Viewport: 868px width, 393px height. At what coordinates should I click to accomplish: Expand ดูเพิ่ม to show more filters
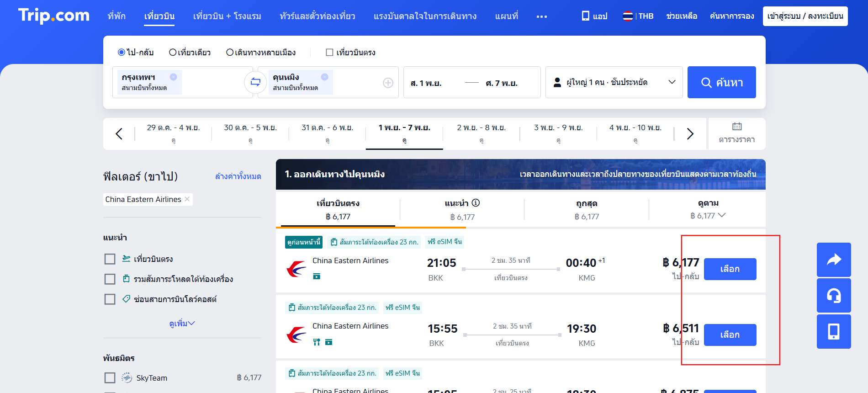(x=182, y=324)
